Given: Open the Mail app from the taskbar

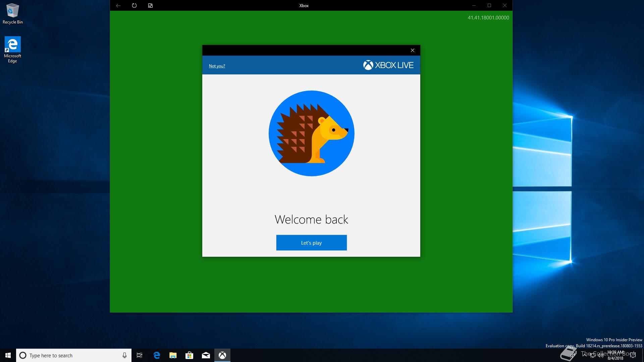Looking at the screenshot, I should pos(206,355).
